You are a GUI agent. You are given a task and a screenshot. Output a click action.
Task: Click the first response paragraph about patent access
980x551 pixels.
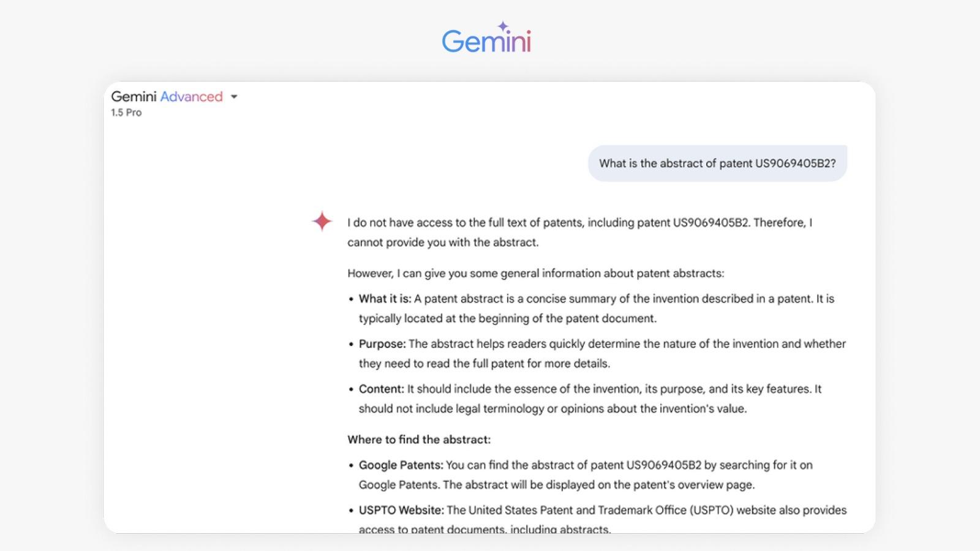coord(580,233)
